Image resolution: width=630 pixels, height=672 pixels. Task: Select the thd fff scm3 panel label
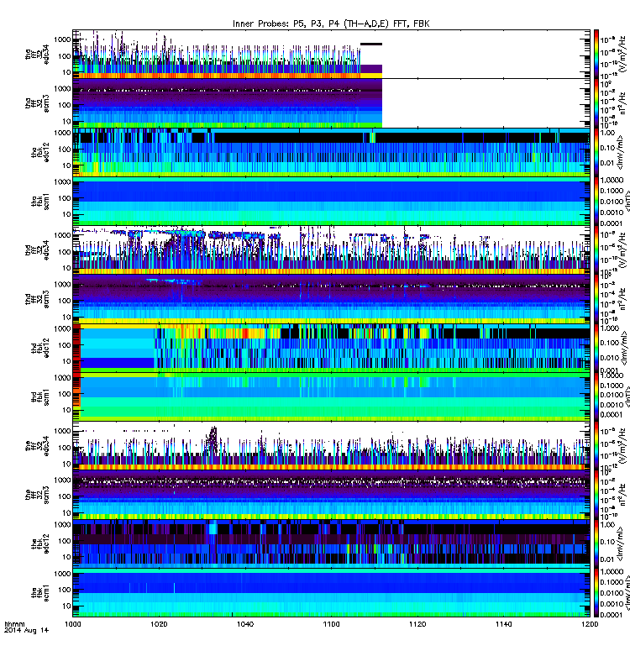[37, 299]
